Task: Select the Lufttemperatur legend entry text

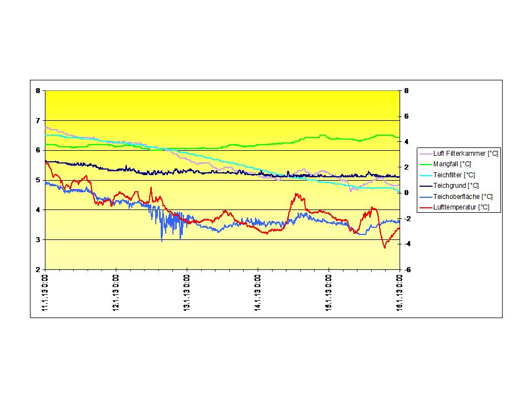Action: click(x=461, y=207)
